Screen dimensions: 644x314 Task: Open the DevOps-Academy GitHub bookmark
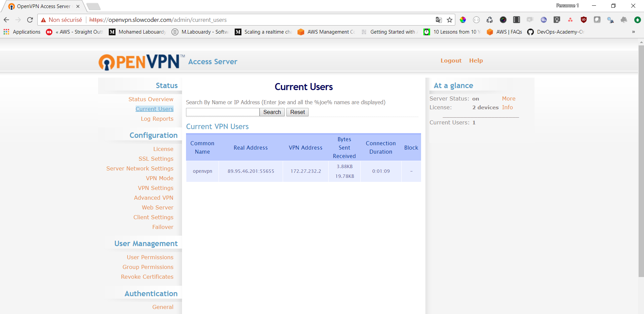556,32
